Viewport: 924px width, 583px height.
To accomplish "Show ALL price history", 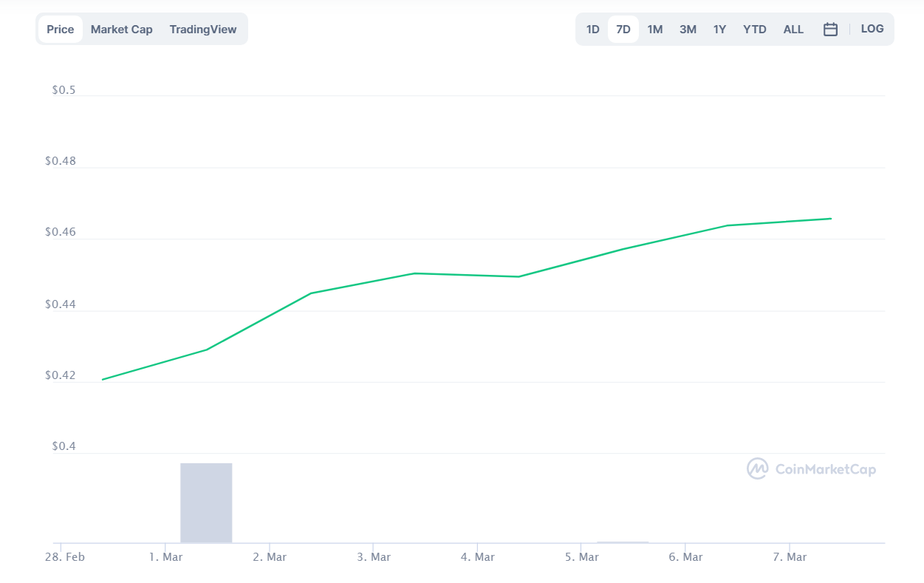I will pos(793,30).
